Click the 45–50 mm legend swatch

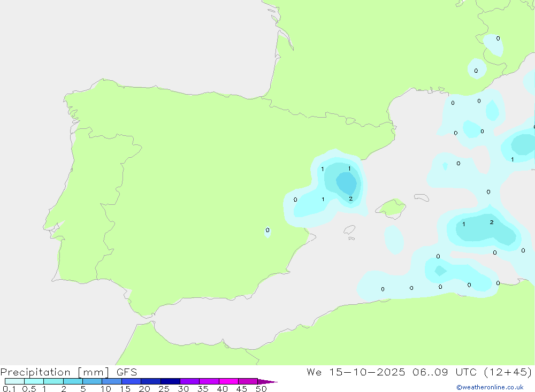pyautogui.click(x=248, y=381)
